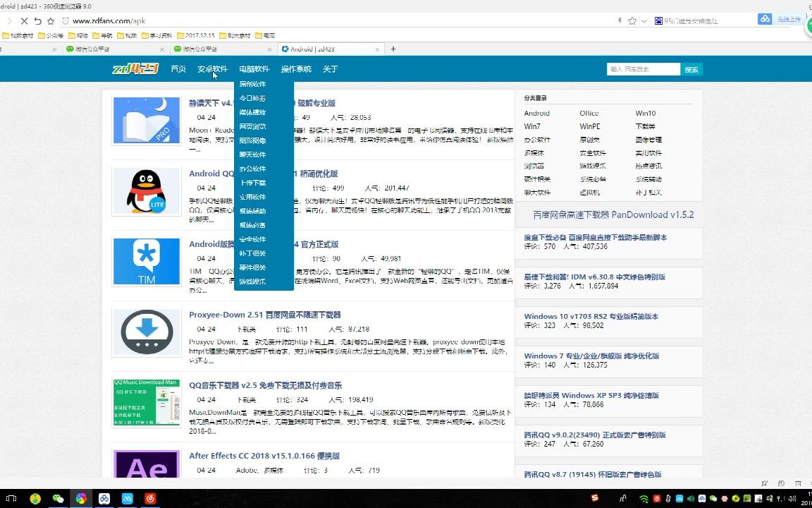812x508 pixels.
Task: Click the 搜索 search button
Action: click(x=691, y=68)
